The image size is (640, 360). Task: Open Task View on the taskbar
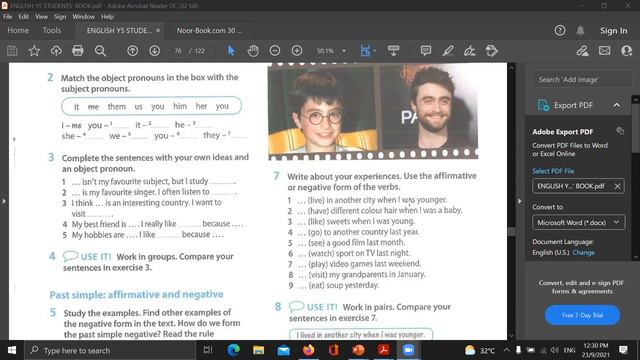point(208,350)
